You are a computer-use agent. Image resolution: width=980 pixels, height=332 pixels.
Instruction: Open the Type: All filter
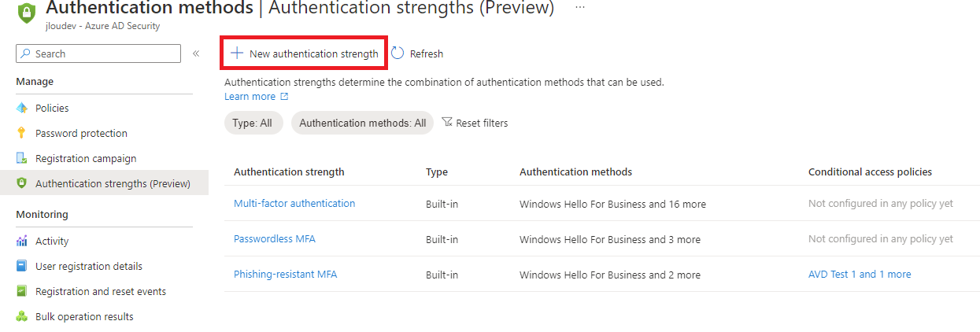[253, 123]
